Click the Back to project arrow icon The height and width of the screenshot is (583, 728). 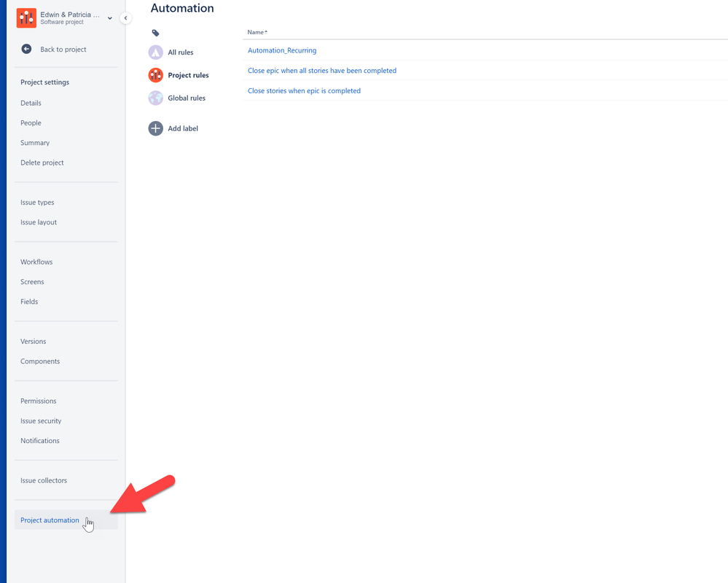(x=26, y=50)
